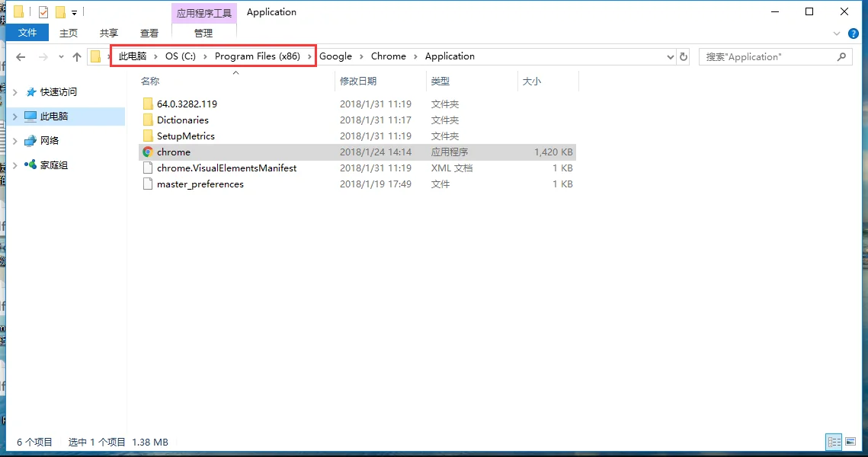
Task: Refresh the current folder view
Action: coord(683,56)
